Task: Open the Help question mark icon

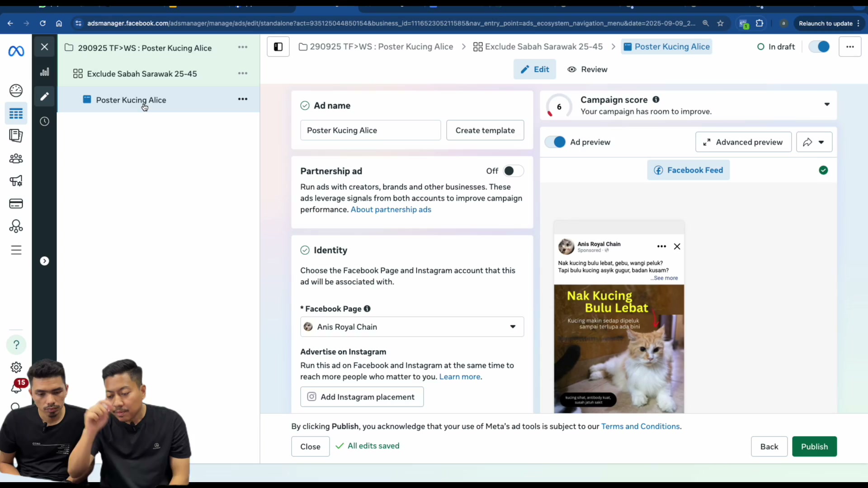Action: coord(16,345)
